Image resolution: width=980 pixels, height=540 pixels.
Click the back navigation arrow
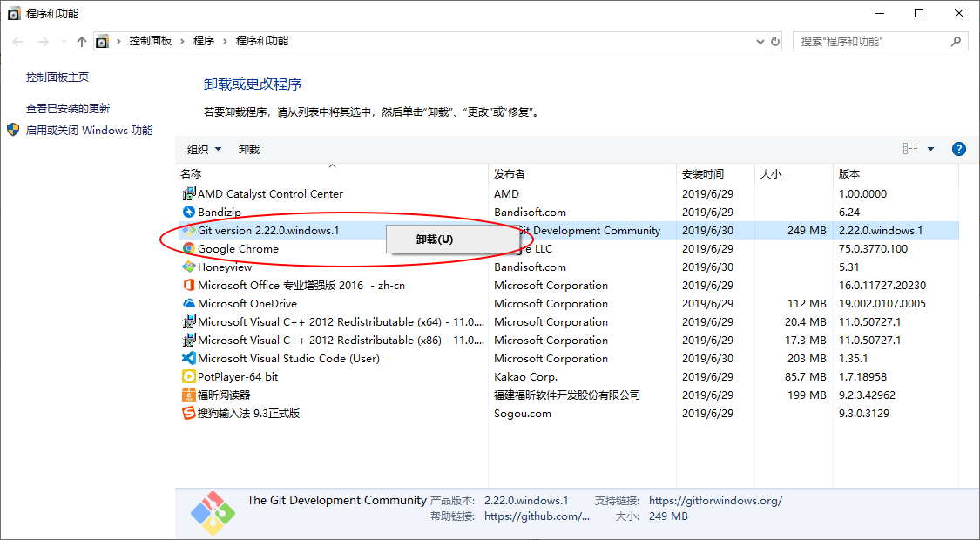tap(17, 41)
